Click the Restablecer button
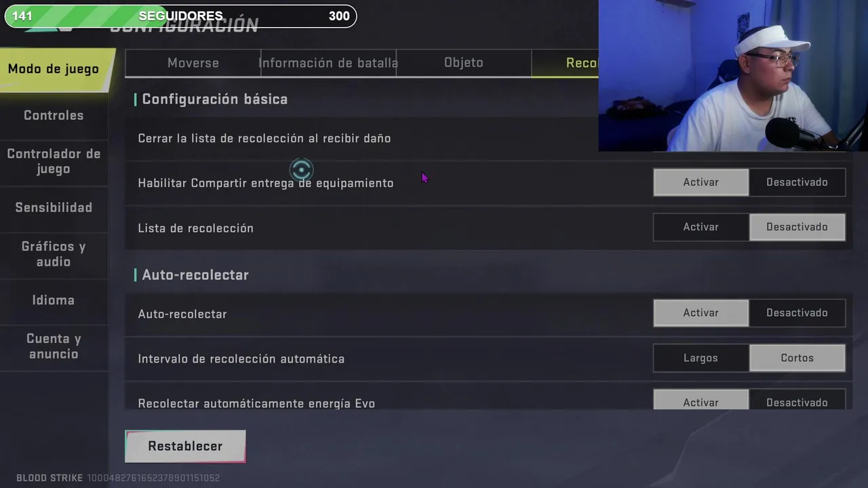The height and width of the screenshot is (488, 868). [x=185, y=446]
